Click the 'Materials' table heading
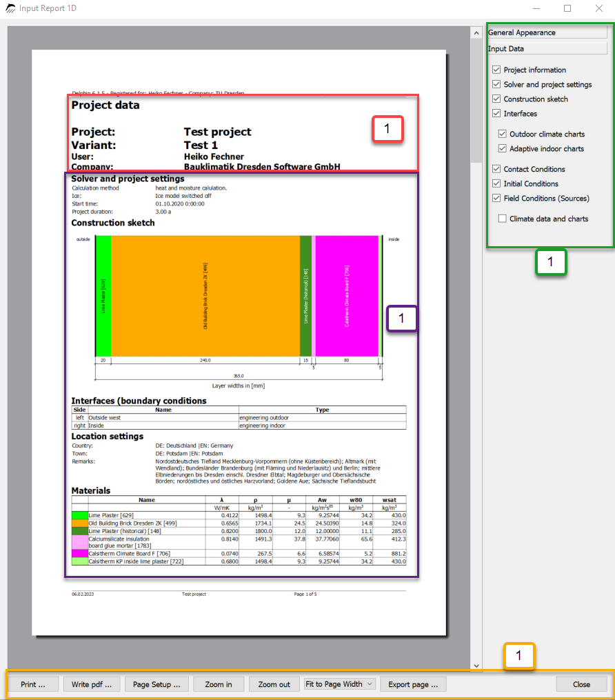This screenshot has width=615, height=700. coord(90,490)
